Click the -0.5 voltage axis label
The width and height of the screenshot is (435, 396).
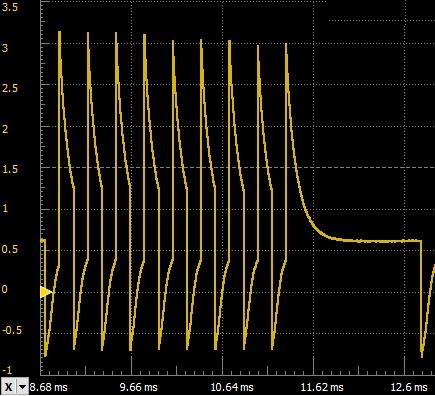(12, 330)
